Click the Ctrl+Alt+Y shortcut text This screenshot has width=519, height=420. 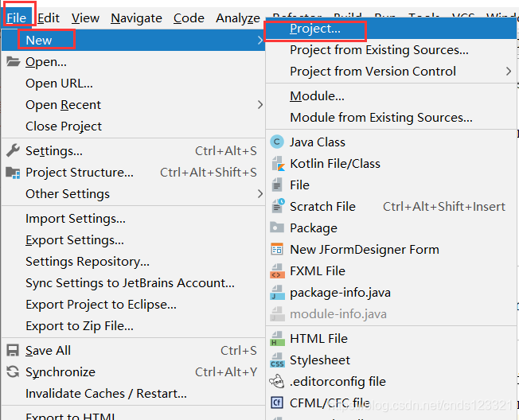coord(226,372)
